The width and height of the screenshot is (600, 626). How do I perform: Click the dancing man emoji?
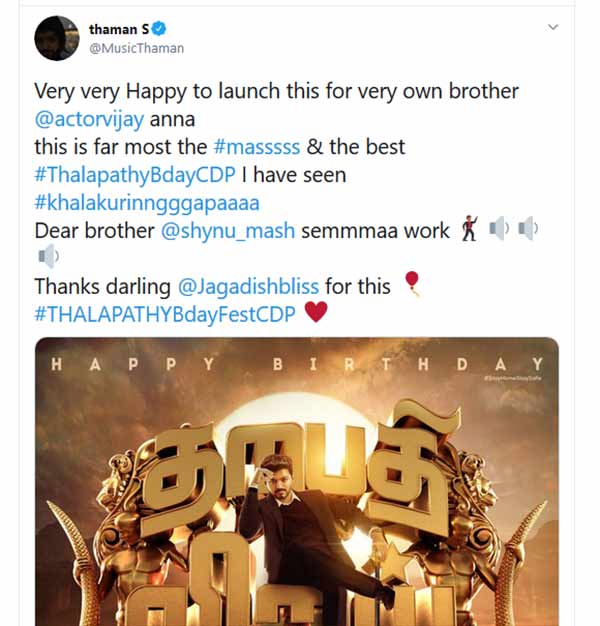coord(469,230)
